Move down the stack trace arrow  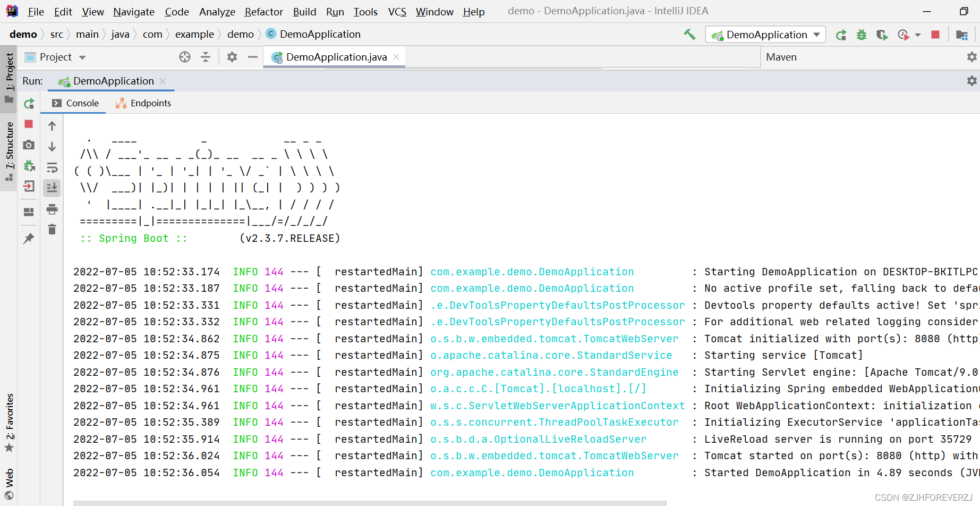click(x=52, y=147)
